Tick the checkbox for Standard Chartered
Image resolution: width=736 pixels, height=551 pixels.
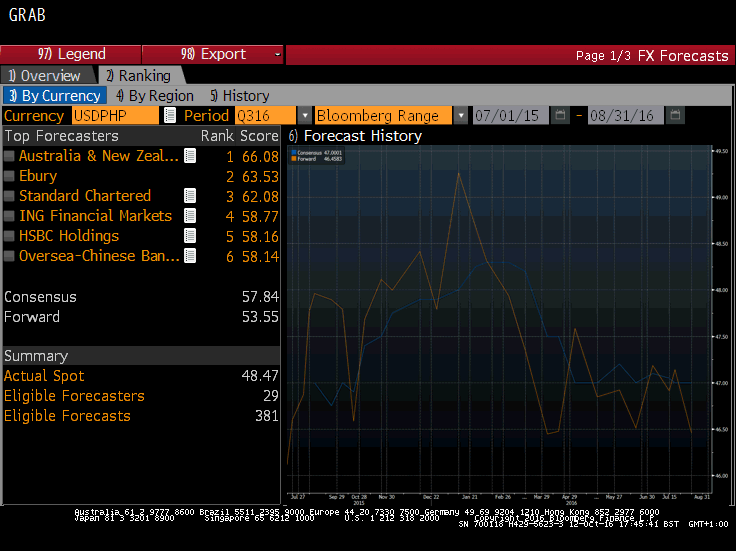point(9,196)
